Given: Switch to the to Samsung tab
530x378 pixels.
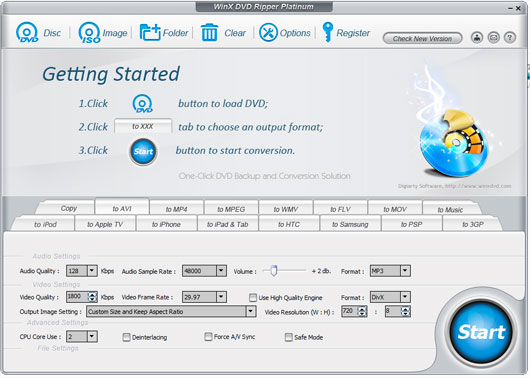Looking at the screenshot, I should 350,224.
